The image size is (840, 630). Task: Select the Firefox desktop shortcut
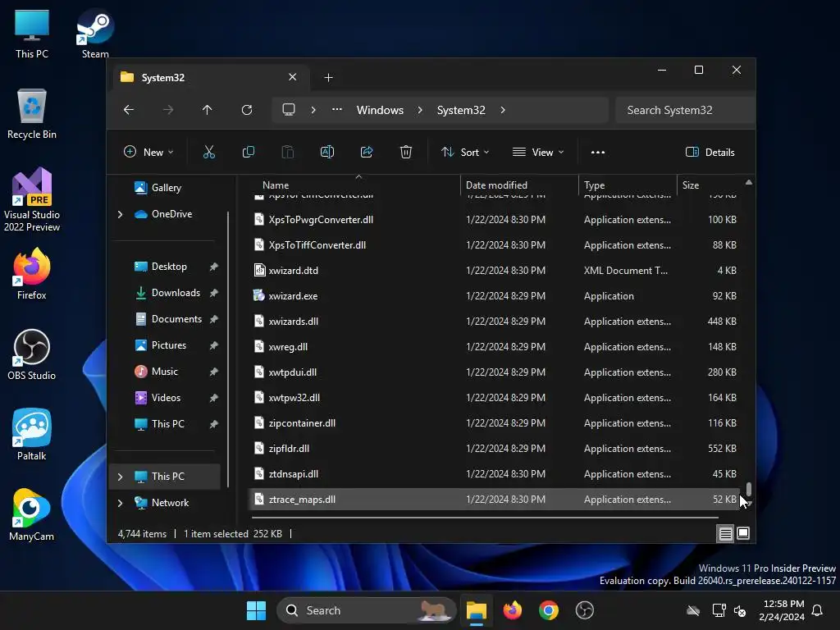(32, 273)
